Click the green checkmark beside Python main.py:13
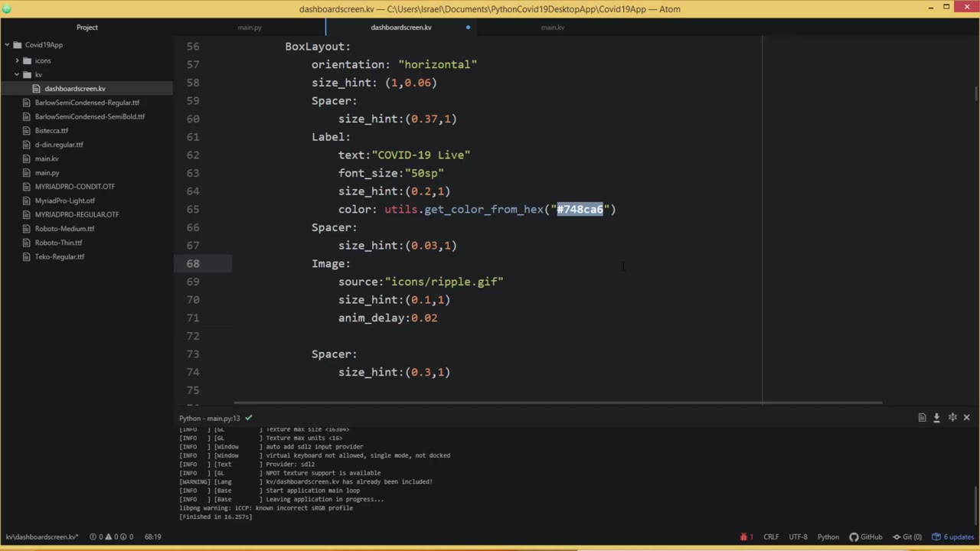 [249, 418]
